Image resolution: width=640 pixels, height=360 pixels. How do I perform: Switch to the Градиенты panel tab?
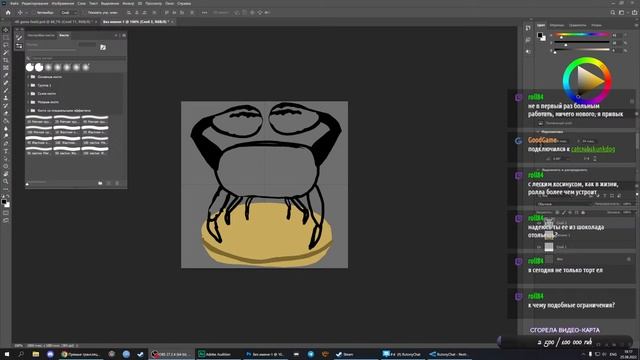point(578,25)
